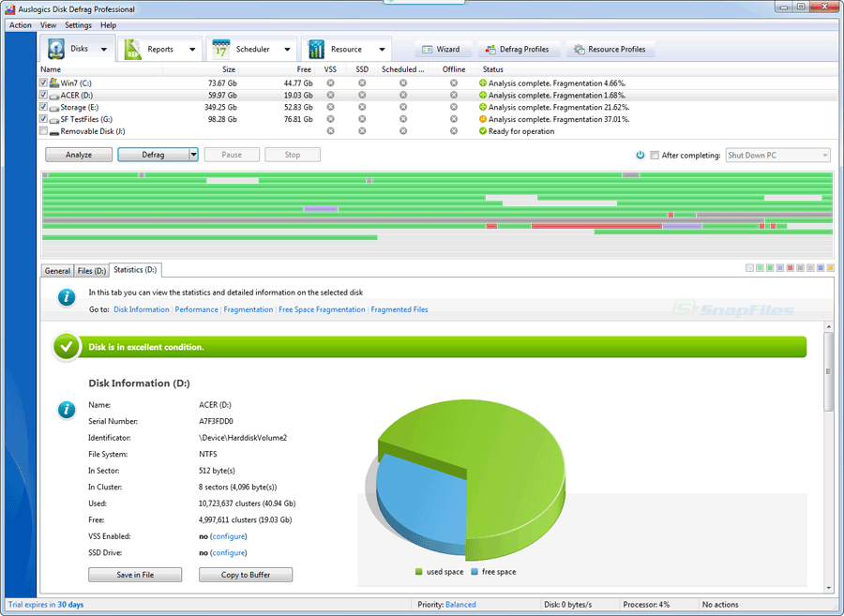Expand the Disks button dropdown

[x=103, y=48]
